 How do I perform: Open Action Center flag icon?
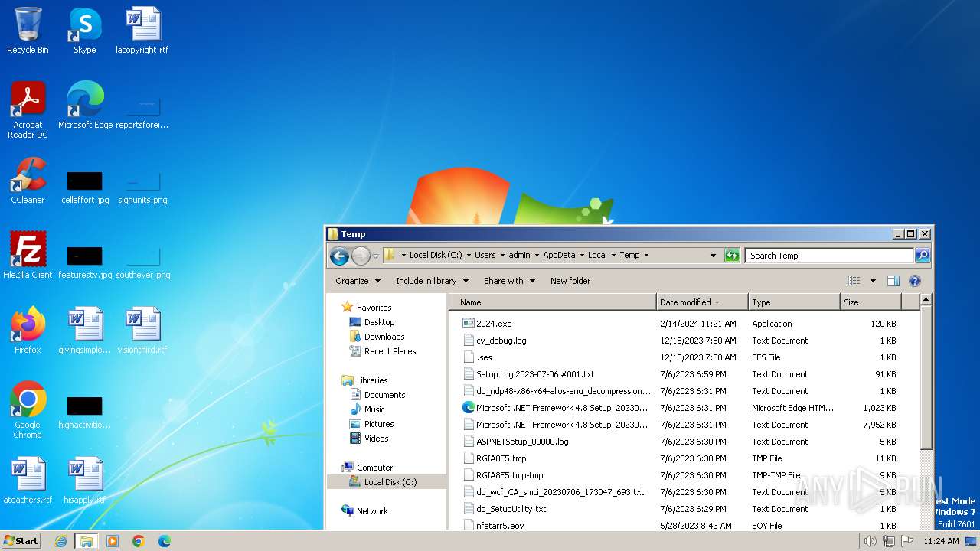click(907, 541)
